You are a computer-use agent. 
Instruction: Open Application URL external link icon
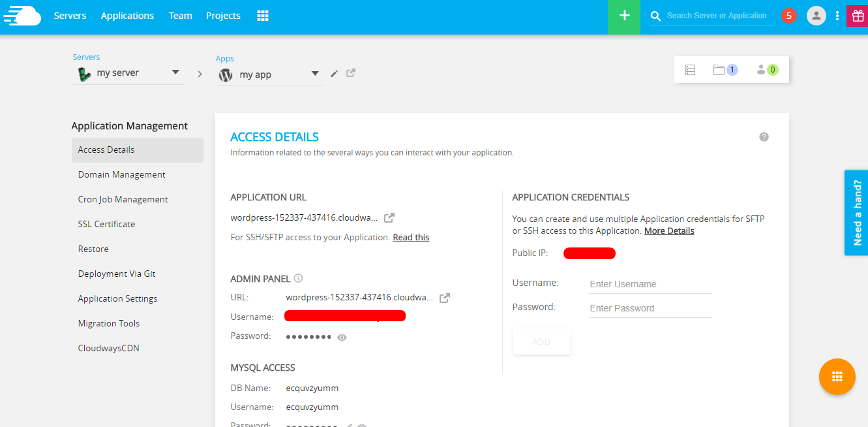tap(389, 217)
